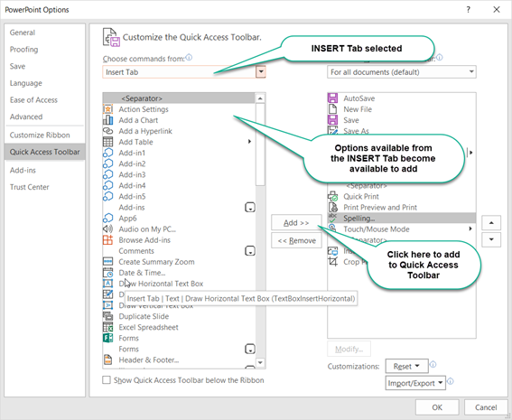Image resolution: width=512 pixels, height=420 pixels.
Task: Expand the Add-ins group dropdown indicator
Action: (250, 208)
